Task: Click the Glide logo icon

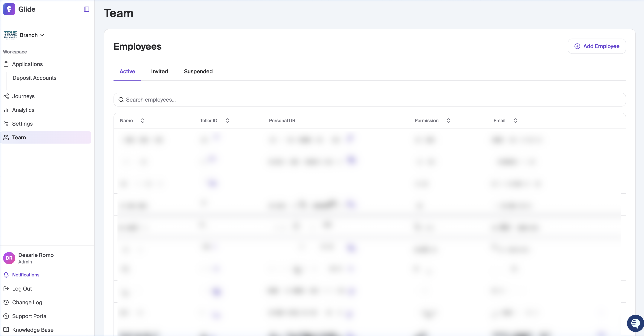Action: pos(9,9)
